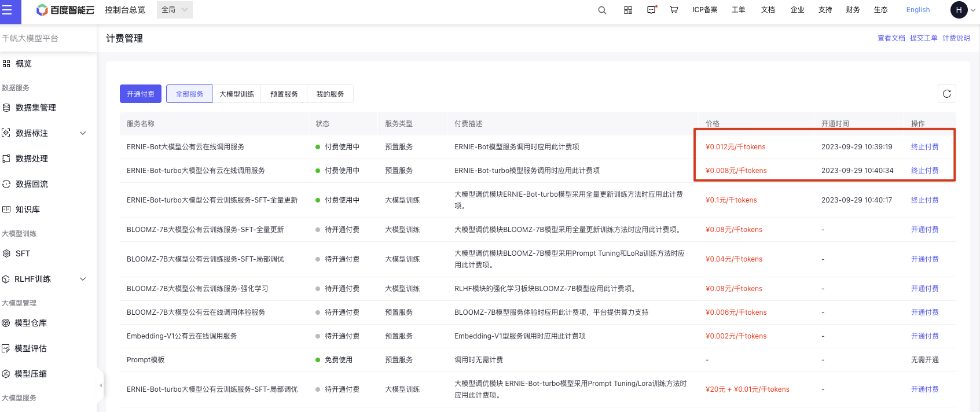The image size is (980, 412).
Task: Click 开通付费 for BLOOMZ-7B 强化学习
Action: 924,289
